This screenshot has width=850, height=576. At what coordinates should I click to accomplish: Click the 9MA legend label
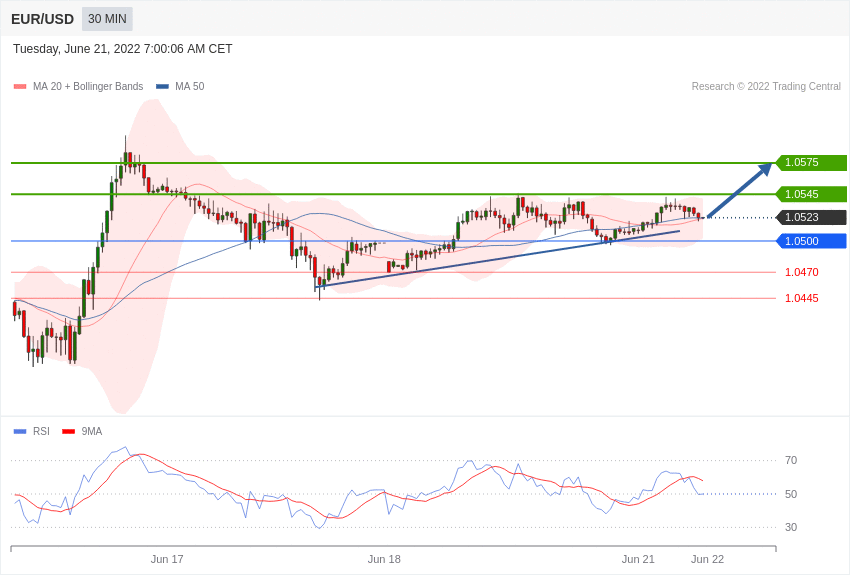tap(92, 431)
